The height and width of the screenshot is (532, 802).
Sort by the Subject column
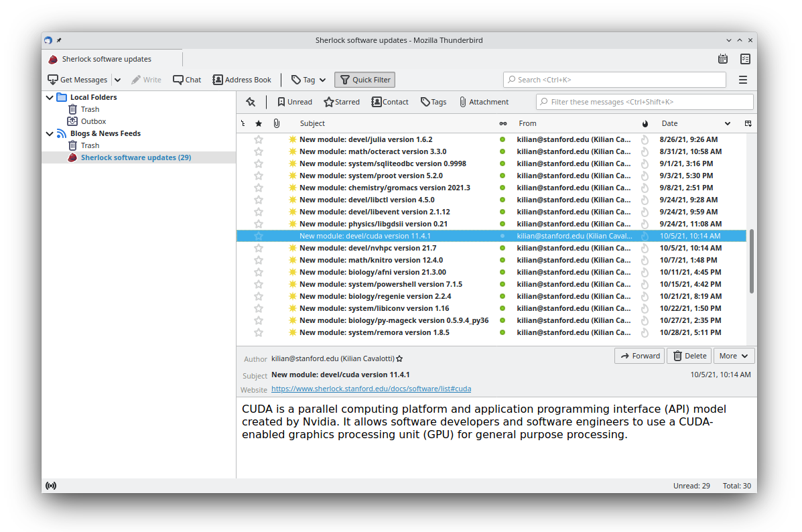pyautogui.click(x=312, y=123)
